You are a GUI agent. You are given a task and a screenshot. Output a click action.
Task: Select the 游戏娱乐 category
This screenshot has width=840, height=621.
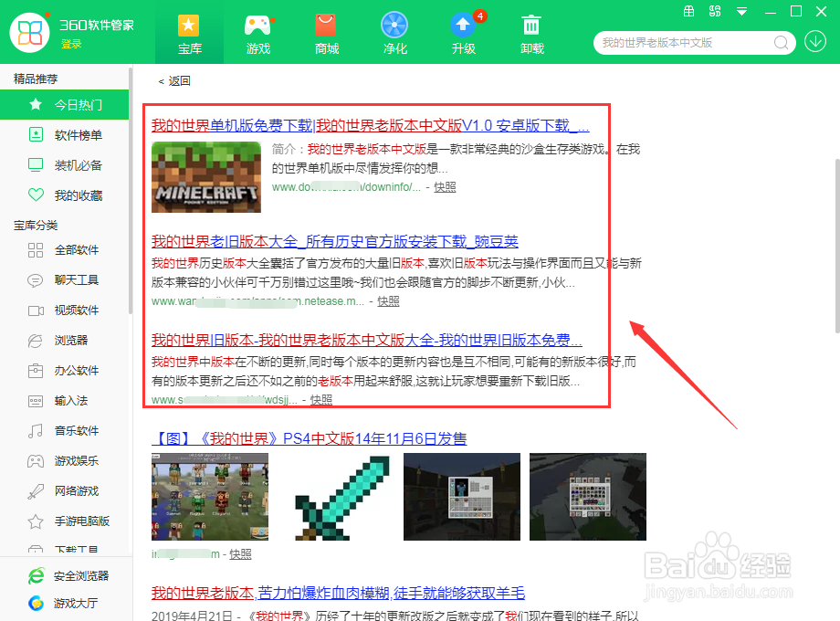pyautogui.click(x=64, y=460)
